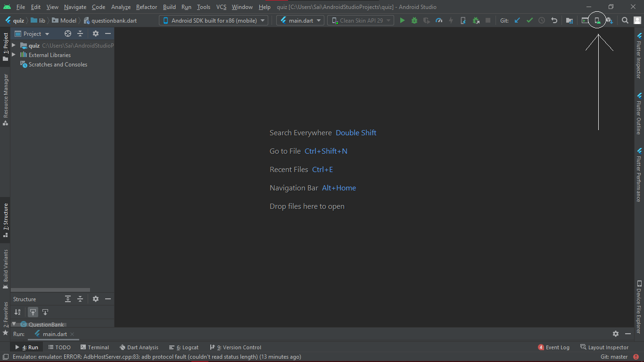Click the Flutter Attach phone icon

pos(463,20)
